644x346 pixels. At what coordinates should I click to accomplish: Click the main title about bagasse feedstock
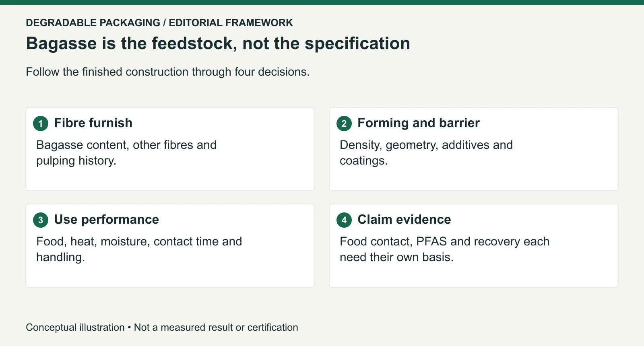pos(218,43)
